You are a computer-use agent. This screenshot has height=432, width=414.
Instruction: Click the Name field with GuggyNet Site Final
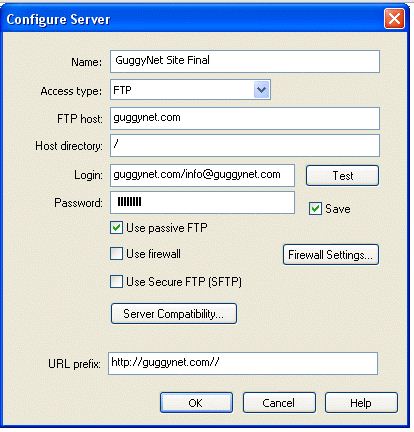245,61
